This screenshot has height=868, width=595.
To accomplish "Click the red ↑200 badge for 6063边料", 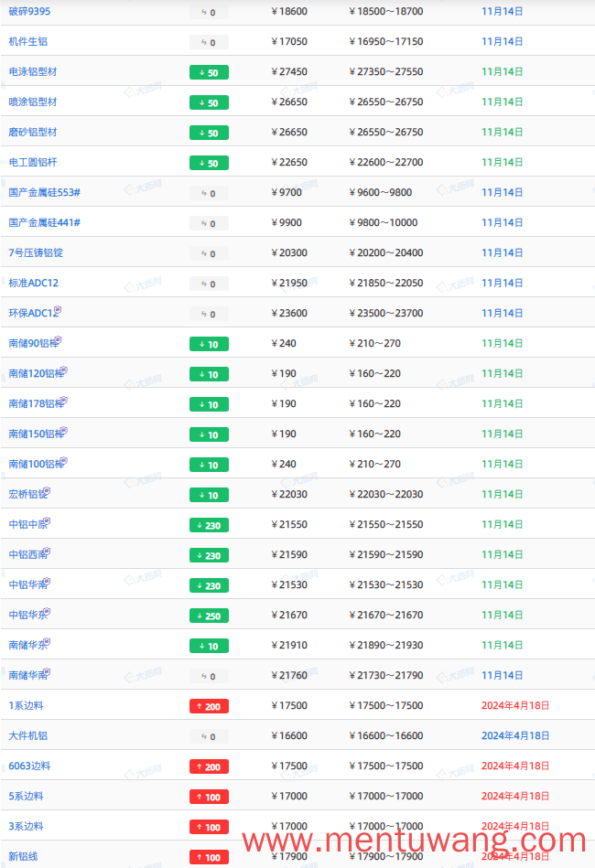I will tap(209, 766).
